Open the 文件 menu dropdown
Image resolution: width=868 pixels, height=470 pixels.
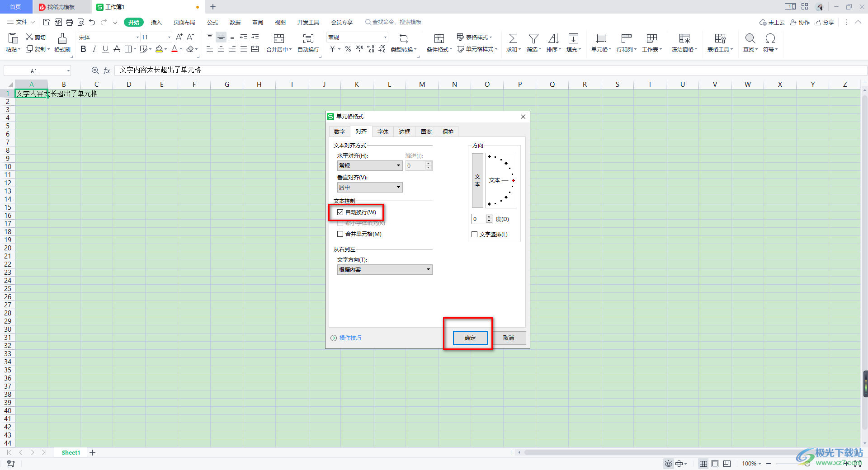[21, 22]
